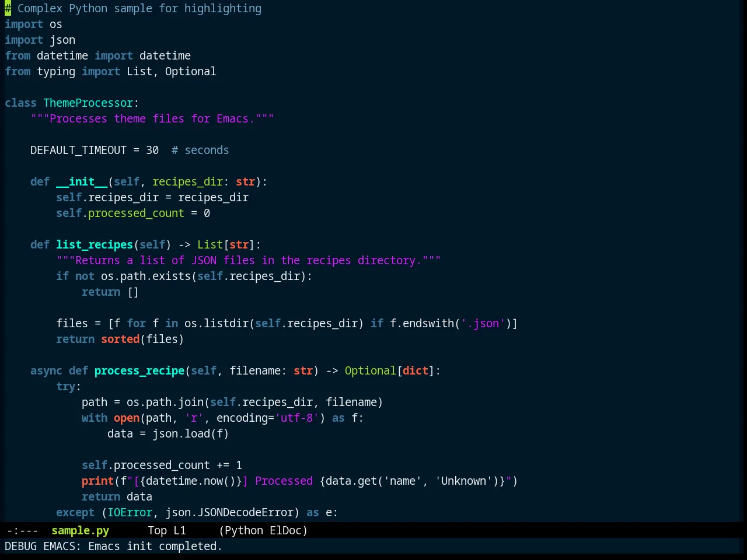
Task: Click 'json.JSONDecodeError' in except clause
Action: point(229,512)
